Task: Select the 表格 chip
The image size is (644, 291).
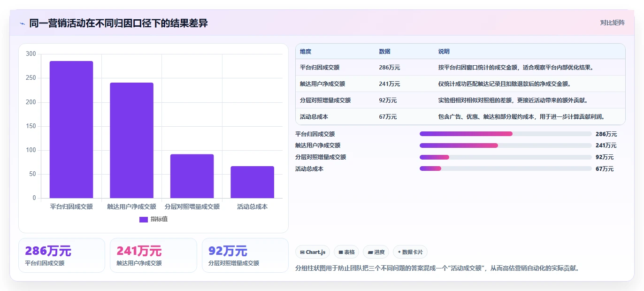Action: point(346,252)
